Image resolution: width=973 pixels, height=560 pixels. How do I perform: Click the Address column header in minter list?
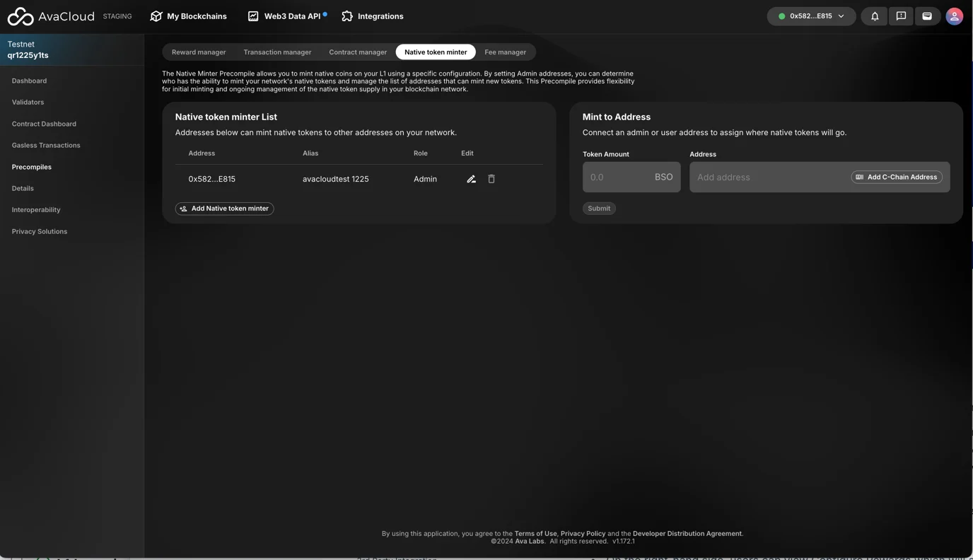coord(202,153)
